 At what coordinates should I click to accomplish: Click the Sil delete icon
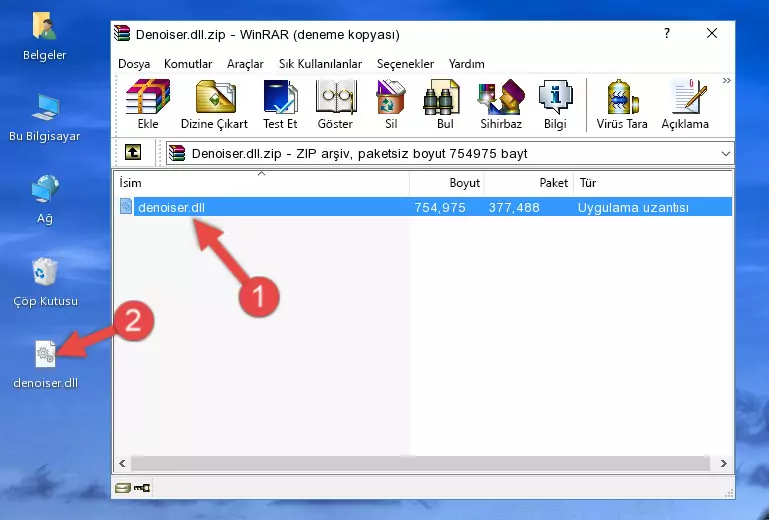click(x=391, y=104)
